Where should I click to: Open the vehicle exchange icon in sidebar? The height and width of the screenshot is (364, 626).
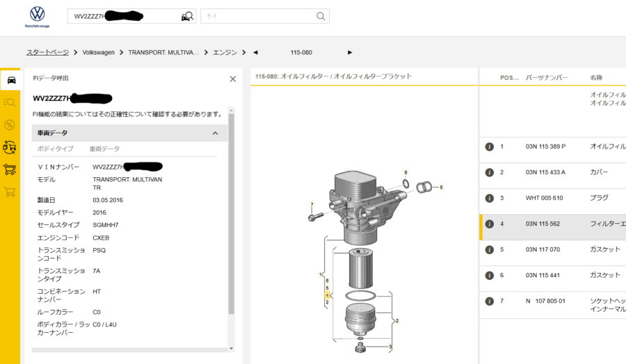point(10,147)
